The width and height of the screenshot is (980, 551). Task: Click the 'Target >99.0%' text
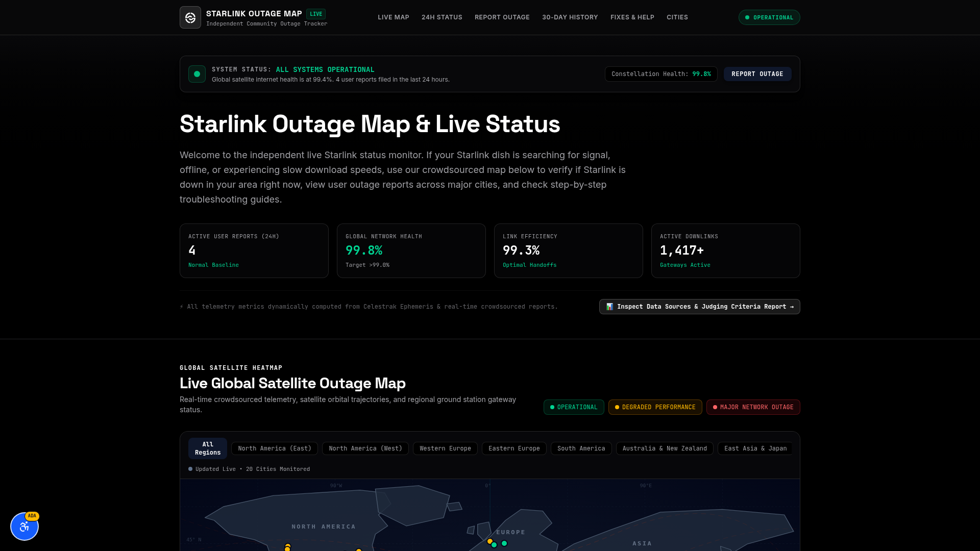[367, 265]
